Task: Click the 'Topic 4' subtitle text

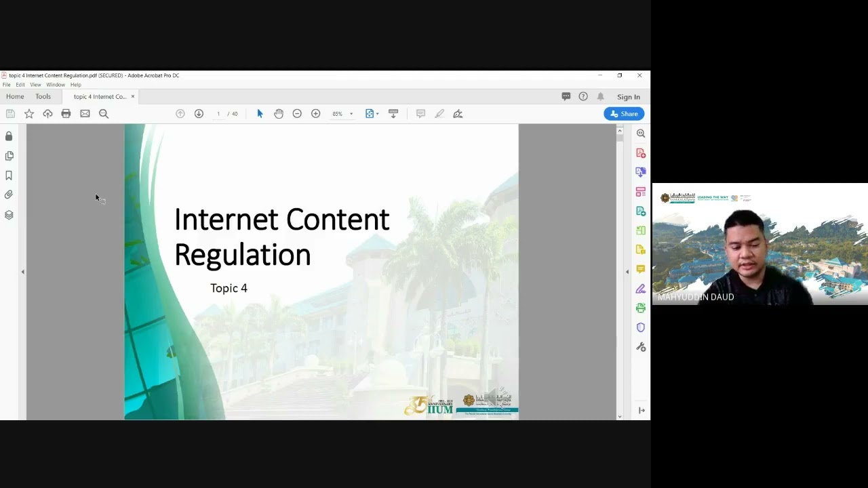Action: tap(229, 288)
